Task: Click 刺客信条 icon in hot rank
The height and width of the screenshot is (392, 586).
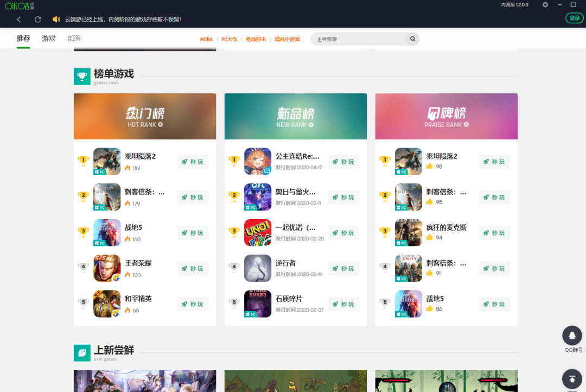Action: tap(107, 197)
